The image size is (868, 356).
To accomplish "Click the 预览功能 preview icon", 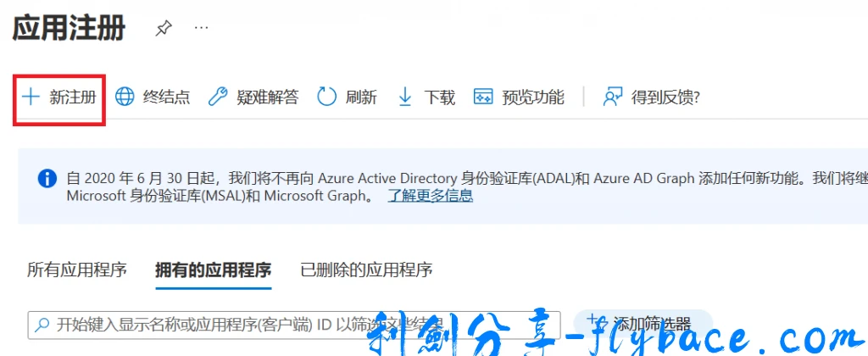I will (483, 97).
